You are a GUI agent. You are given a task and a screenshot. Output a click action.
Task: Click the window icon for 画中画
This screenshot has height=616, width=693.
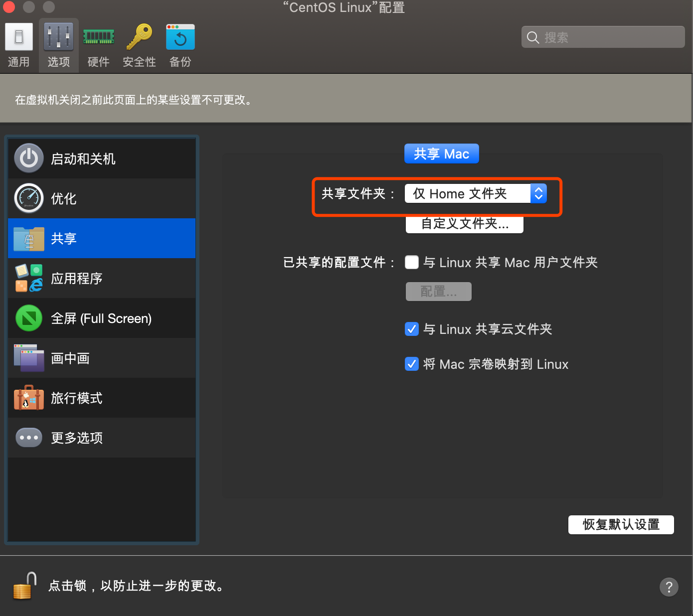(x=29, y=358)
